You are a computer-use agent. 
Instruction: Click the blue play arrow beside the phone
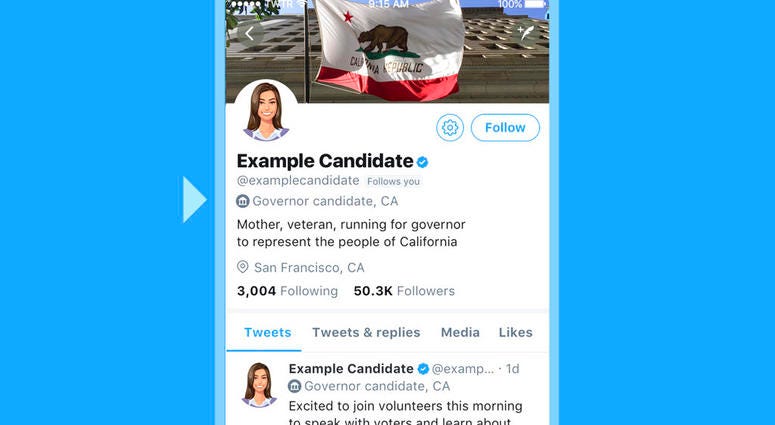tap(195, 200)
